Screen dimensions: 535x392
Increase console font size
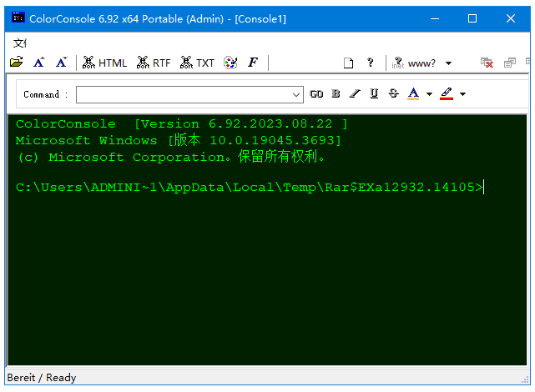tap(38, 63)
